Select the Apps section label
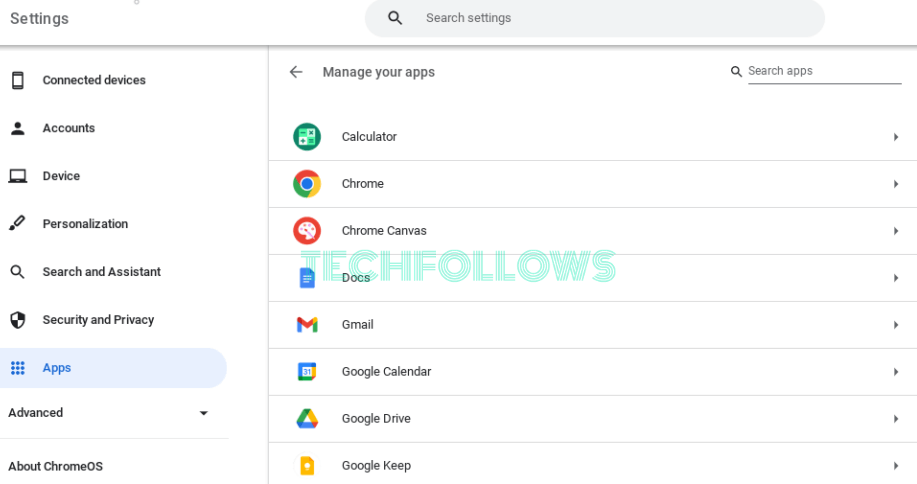Viewport: 917px width, 484px height. tap(57, 368)
